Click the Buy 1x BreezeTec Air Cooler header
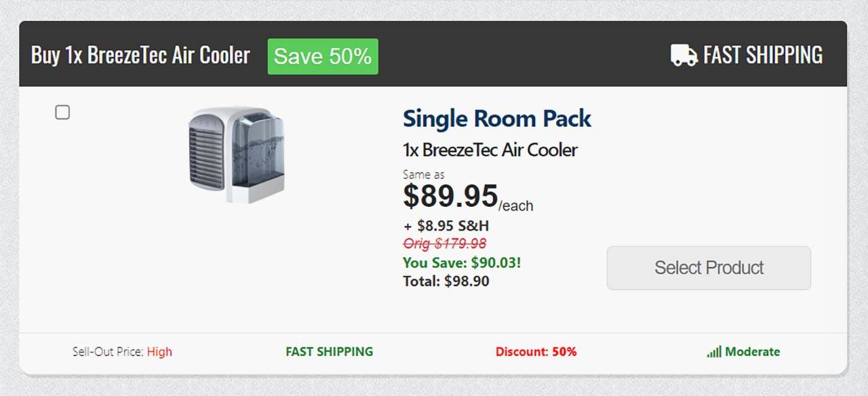The height and width of the screenshot is (396, 868). (140, 55)
